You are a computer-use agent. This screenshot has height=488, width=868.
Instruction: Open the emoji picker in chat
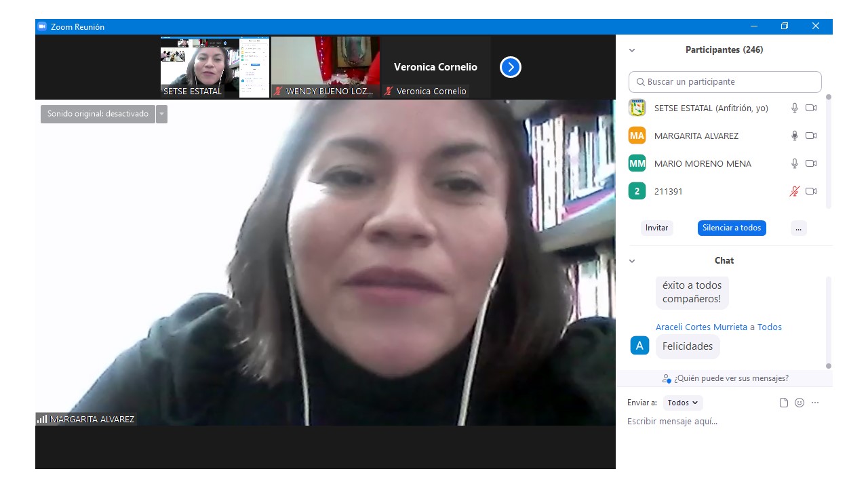800,403
